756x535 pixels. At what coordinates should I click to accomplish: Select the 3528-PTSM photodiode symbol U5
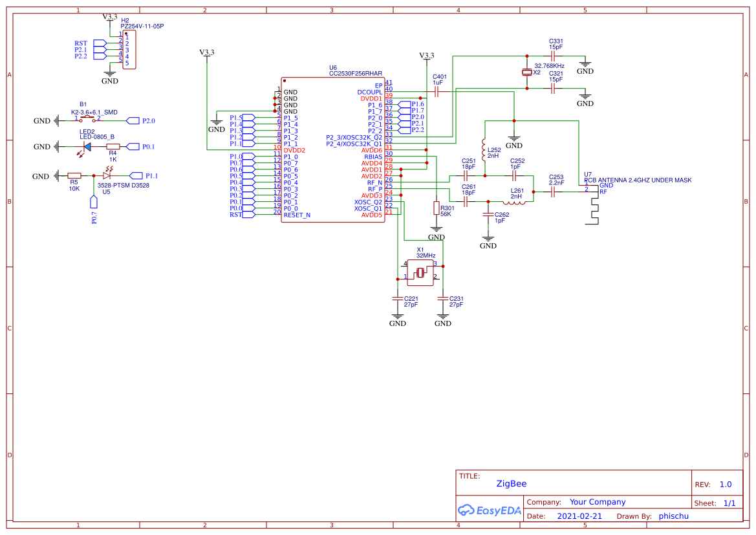tap(108, 175)
